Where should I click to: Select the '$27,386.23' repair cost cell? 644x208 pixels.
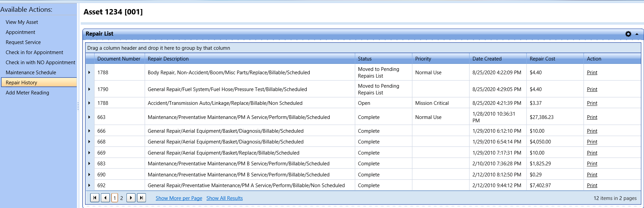coord(555,117)
